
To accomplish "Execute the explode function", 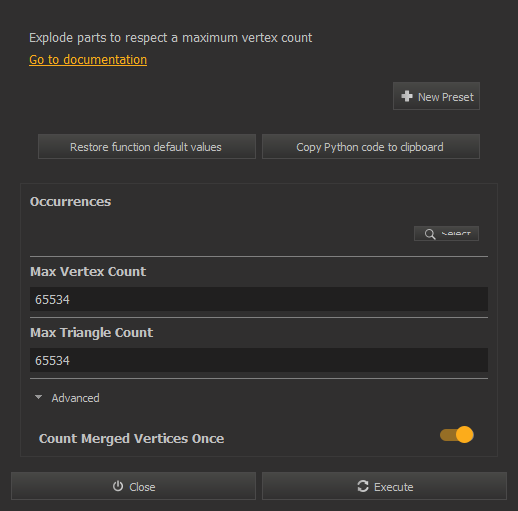I will 384,486.
